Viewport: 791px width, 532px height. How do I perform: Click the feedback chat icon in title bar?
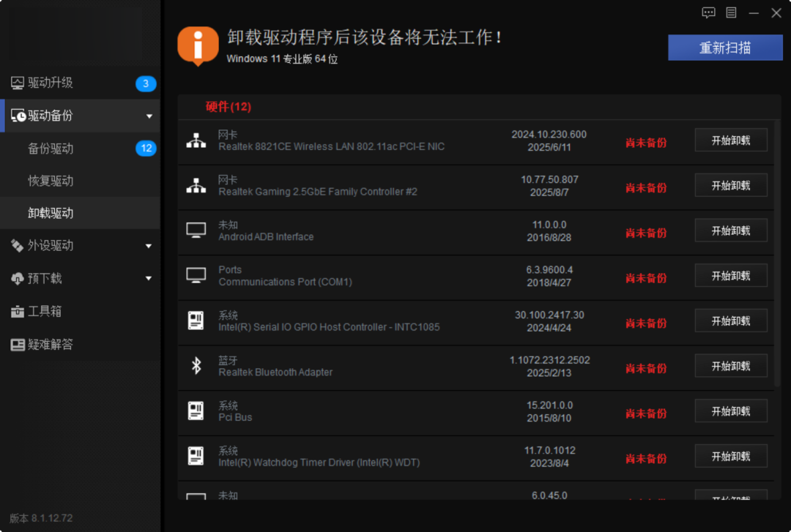[x=708, y=12]
